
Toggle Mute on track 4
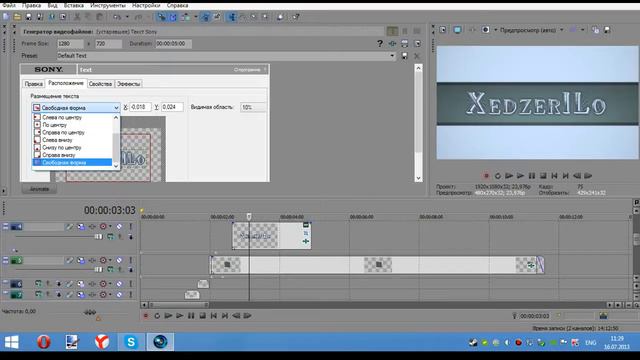[x=119, y=227]
